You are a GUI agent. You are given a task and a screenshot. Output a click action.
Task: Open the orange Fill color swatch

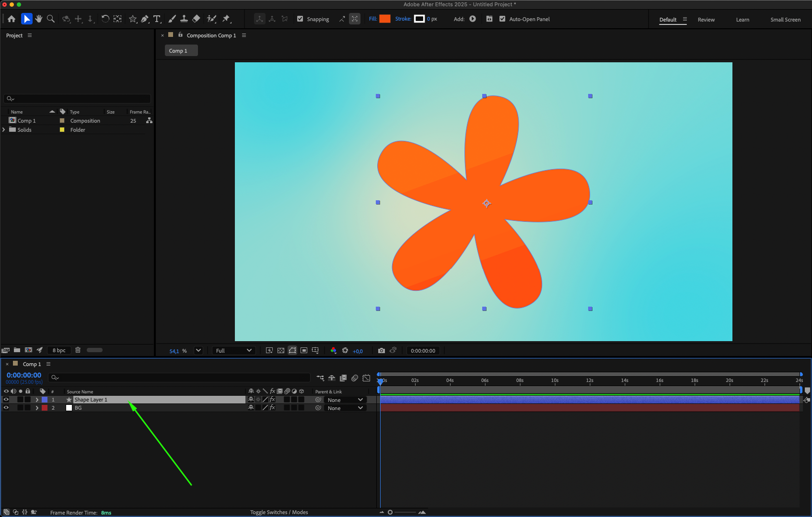(385, 19)
